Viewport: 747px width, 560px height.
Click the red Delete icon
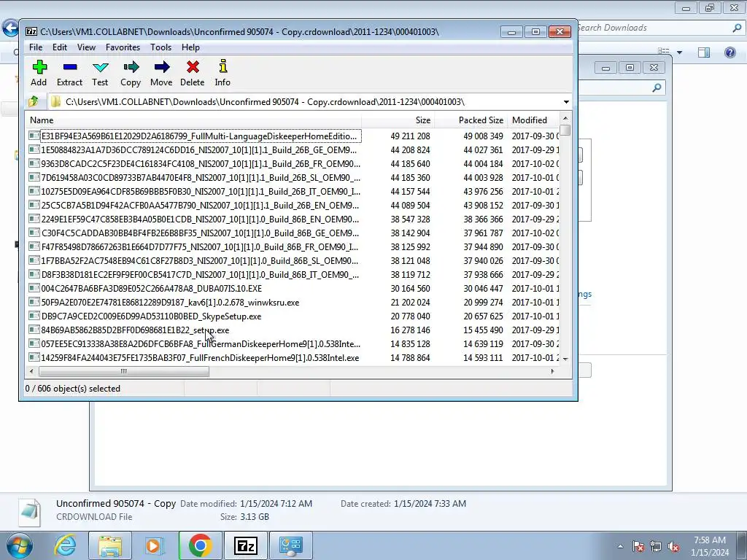(193, 67)
